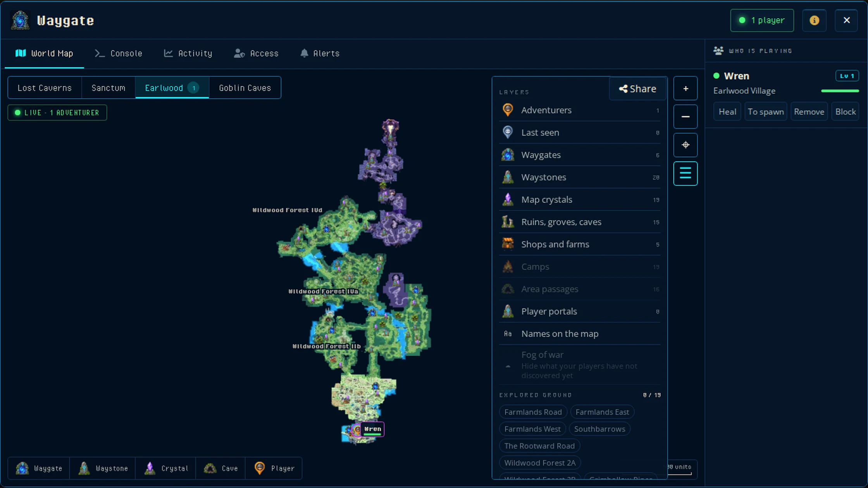Center the map with the crosshair button
This screenshot has height=488, width=868.
pyautogui.click(x=685, y=145)
